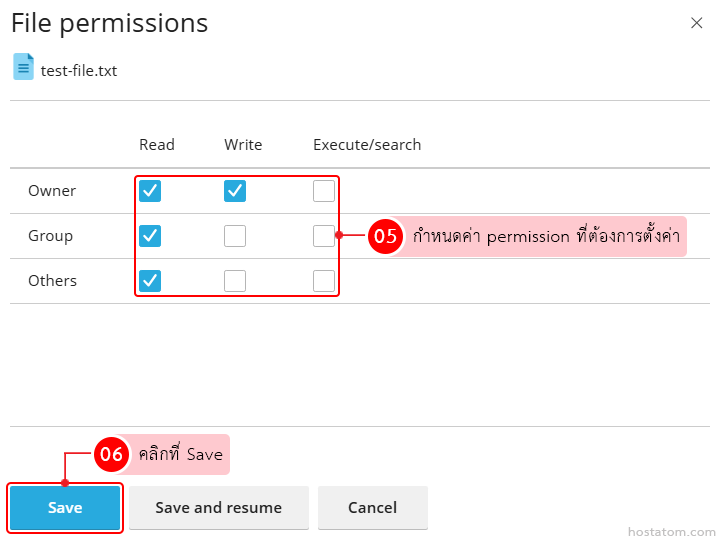This screenshot has height=540, width=720.
Task: Click the red 06 step marker
Action: 111,454
